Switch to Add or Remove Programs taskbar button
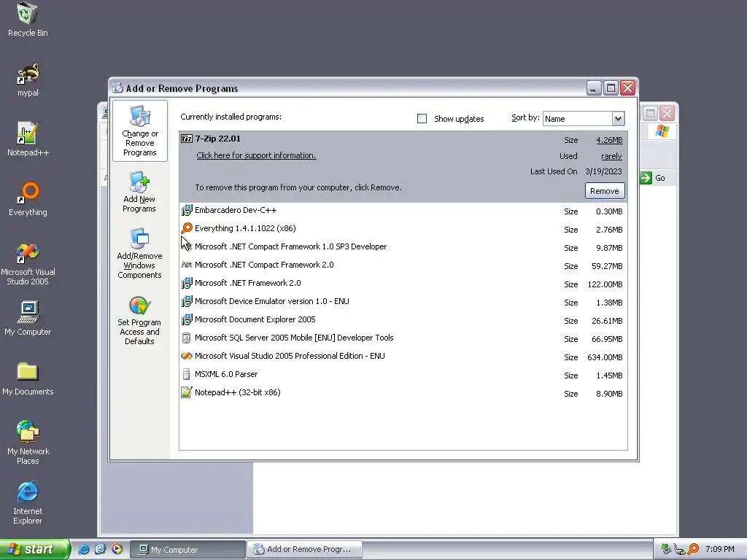 [304, 550]
